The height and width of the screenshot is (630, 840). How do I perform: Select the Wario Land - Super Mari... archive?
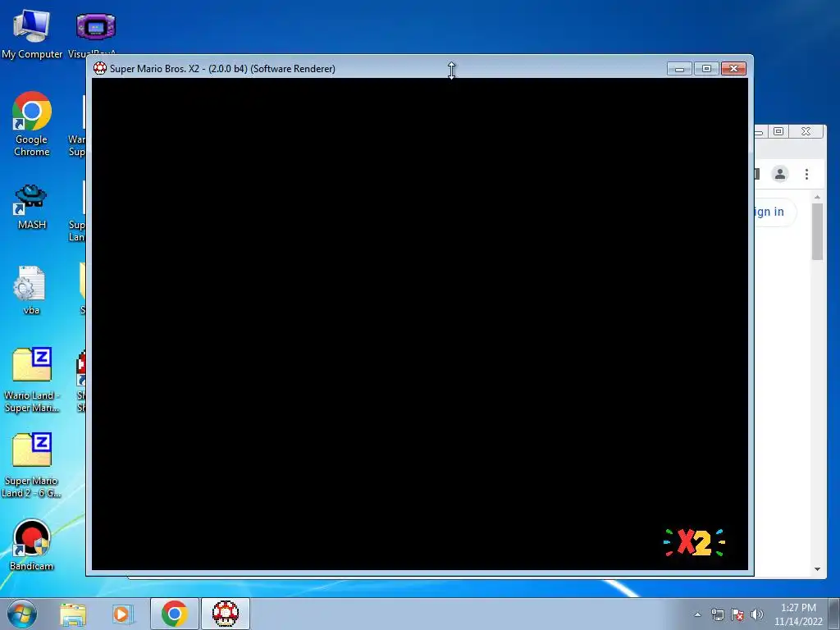pyautogui.click(x=32, y=379)
